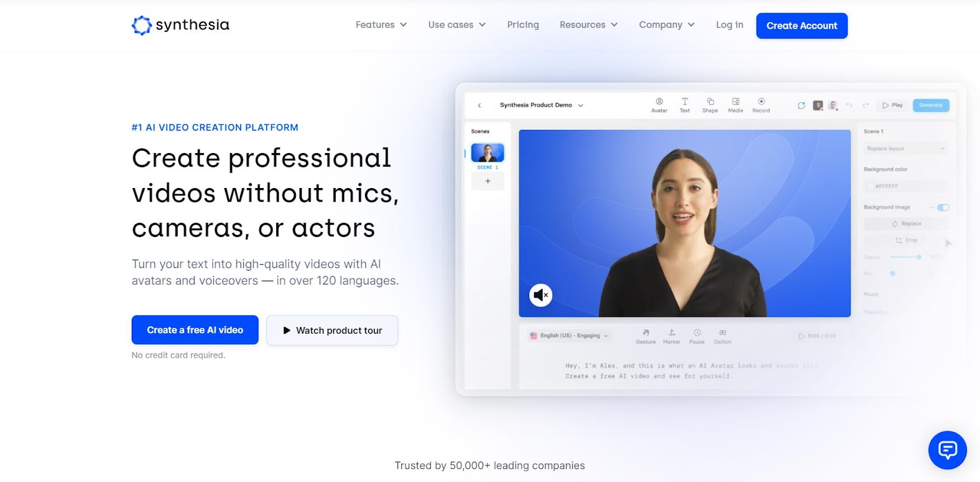Click the 'Music' section label
This screenshot has height=482, width=980.
pos(871,295)
